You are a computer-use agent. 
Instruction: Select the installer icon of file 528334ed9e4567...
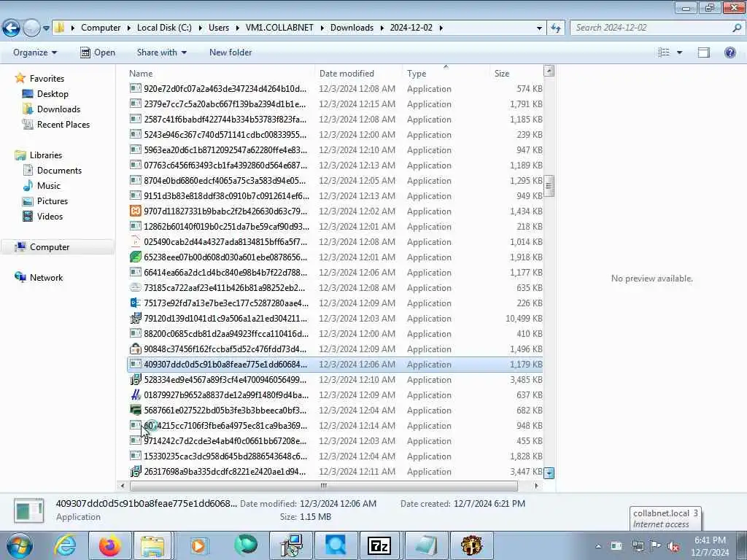(x=135, y=379)
